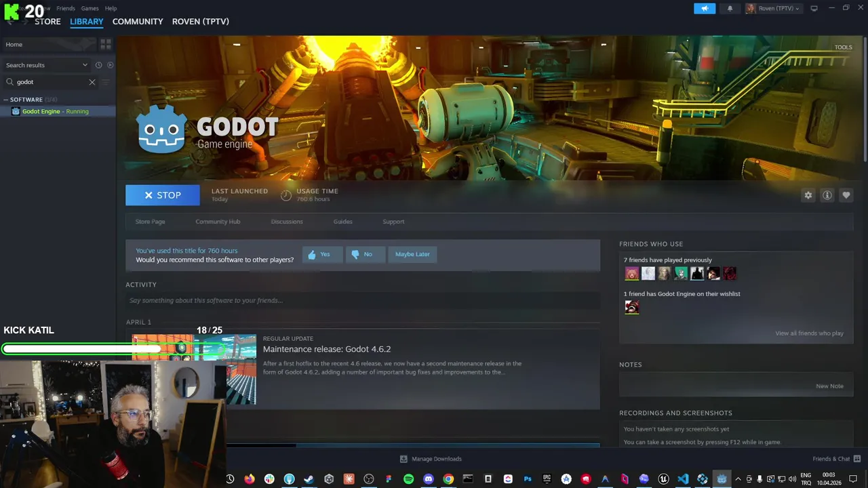Open the Help menu

111,8
